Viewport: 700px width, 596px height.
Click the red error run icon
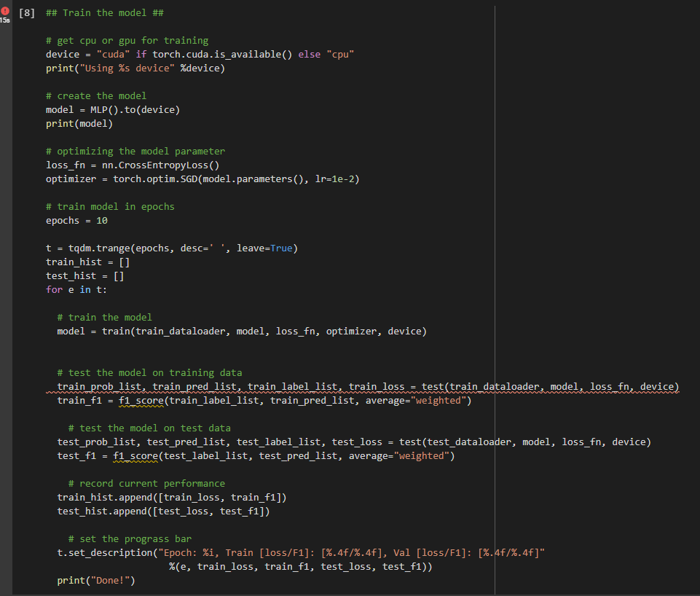[5, 11]
